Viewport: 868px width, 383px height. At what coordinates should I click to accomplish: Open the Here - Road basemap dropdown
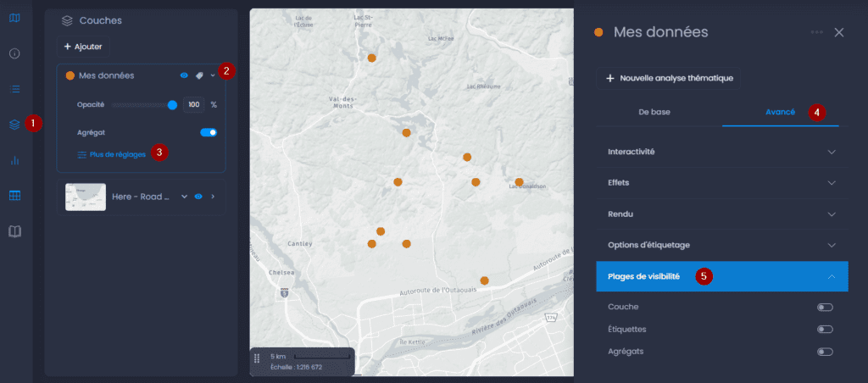(185, 197)
